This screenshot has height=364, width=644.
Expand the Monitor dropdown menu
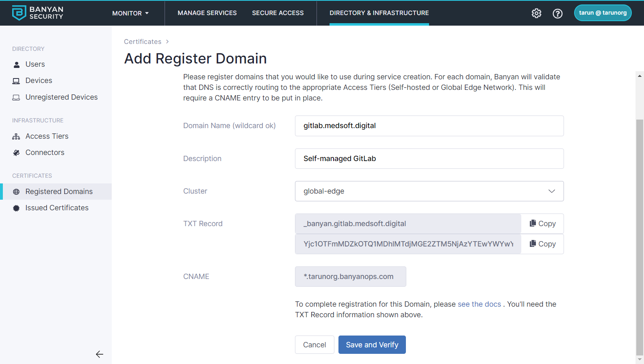click(130, 13)
